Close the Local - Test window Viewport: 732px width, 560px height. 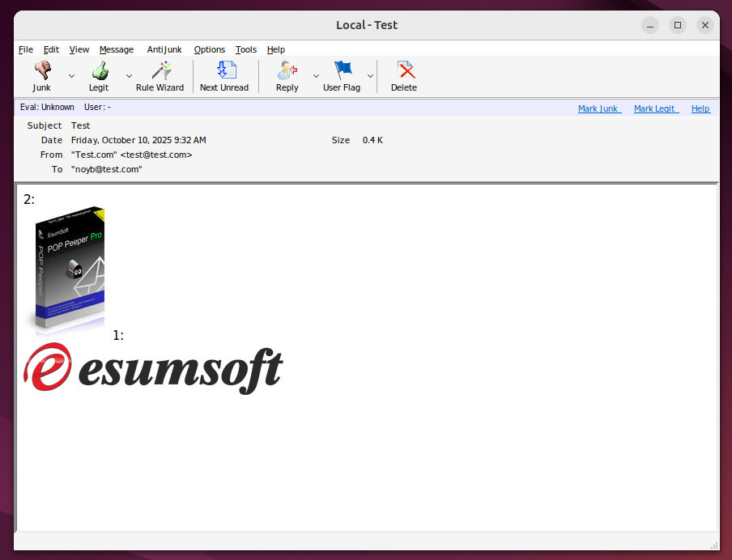click(x=705, y=25)
